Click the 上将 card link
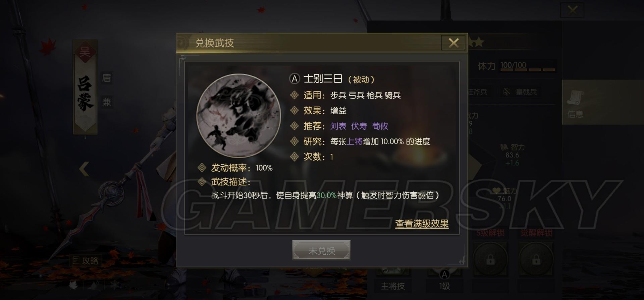Image resolution: width=644 pixels, height=300 pixels. pos(355,141)
